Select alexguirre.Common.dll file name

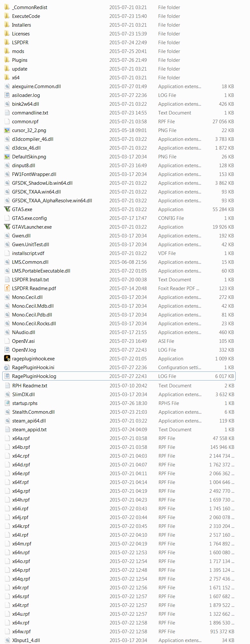[36, 87]
